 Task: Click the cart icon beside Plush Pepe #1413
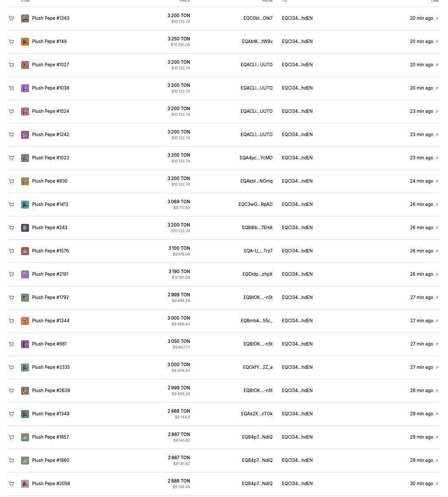[11, 205]
